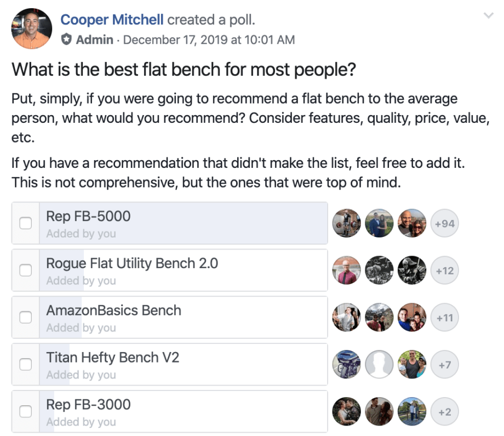Image resolution: width=504 pixels, height=436 pixels.
Task: Expand the +7 Titan Hefty voters list
Action: point(444,365)
